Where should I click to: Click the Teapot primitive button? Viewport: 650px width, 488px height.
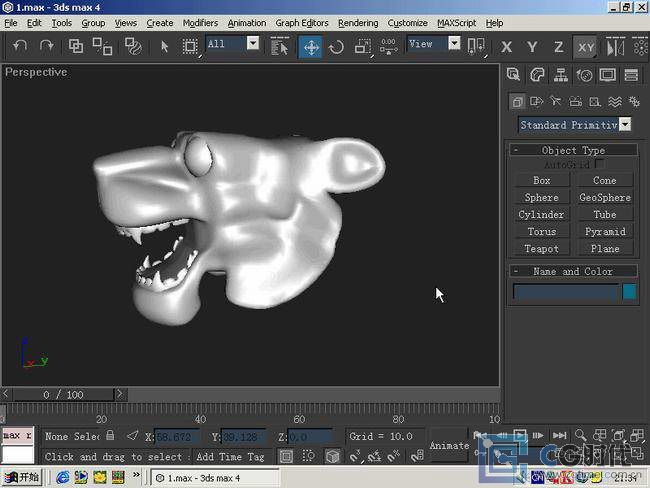pos(541,248)
